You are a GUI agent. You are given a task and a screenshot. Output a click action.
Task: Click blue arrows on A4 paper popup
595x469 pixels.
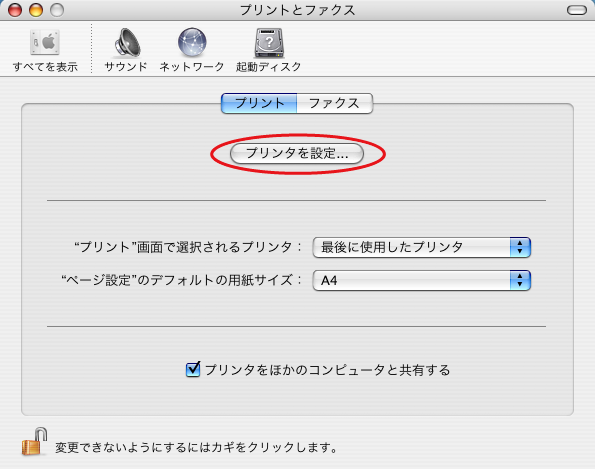pyautogui.click(x=520, y=280)
